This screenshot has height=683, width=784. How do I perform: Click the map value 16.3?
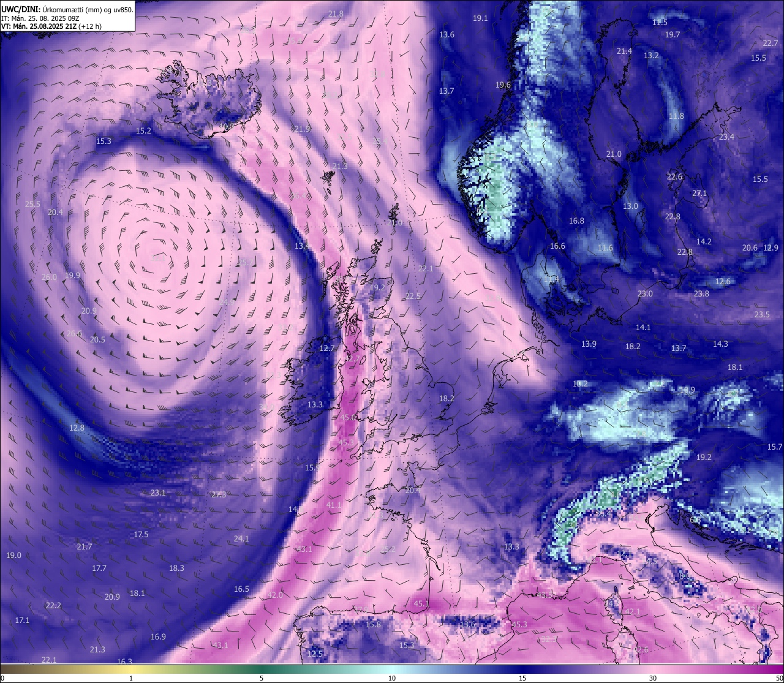[124, 662]
